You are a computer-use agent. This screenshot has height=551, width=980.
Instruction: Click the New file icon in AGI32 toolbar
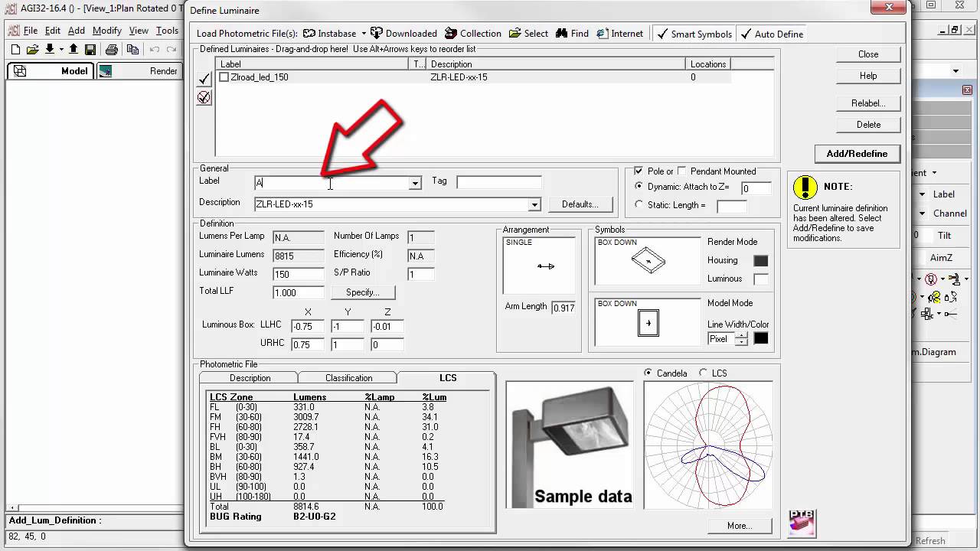click(x=15, y=50)
